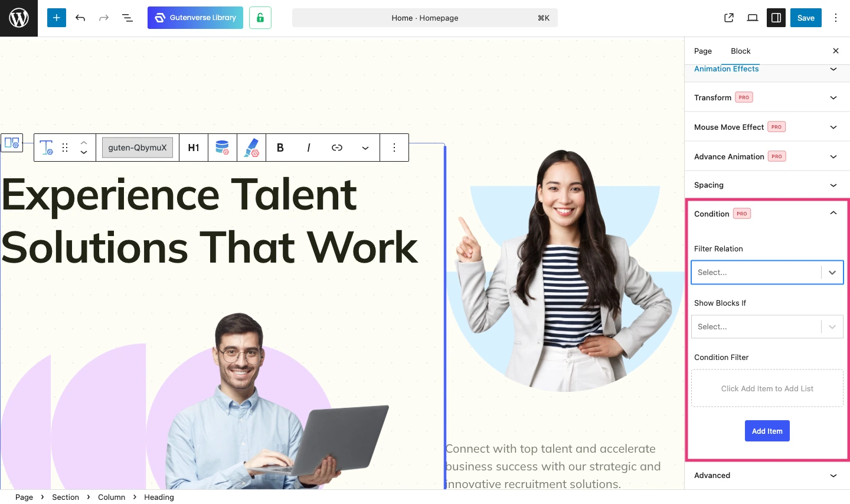
Task: Open the Filter Relation dropdown
Action: pyautogui.click(x=767, y=273)
